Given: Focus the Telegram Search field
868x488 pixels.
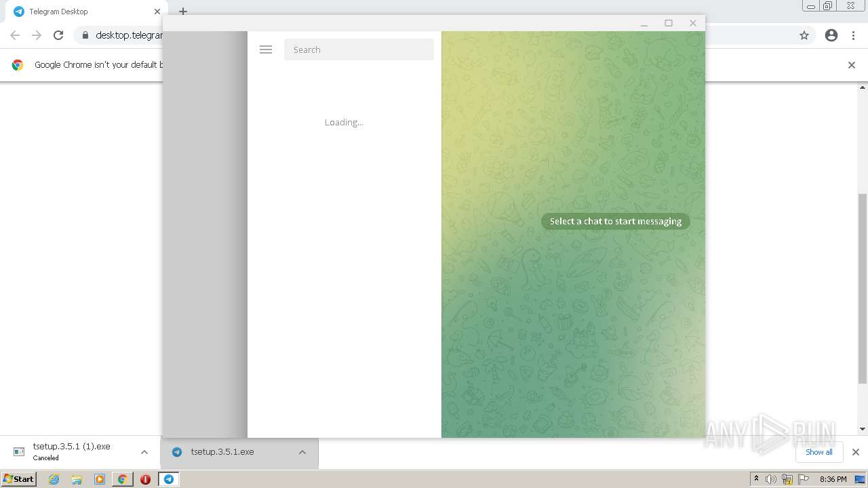Looking at the screenshot, I should [x=359, y=49].
